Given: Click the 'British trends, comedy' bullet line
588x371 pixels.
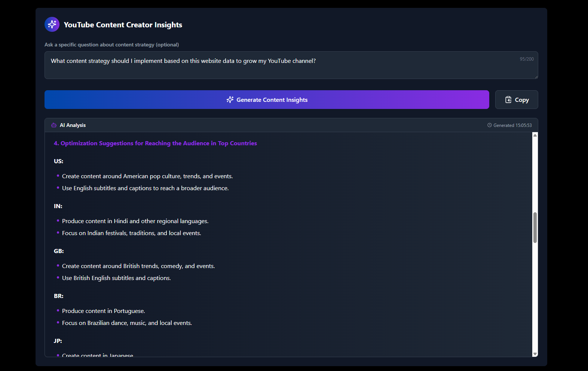Looking at the screenshot, I should tap(138, 266).
